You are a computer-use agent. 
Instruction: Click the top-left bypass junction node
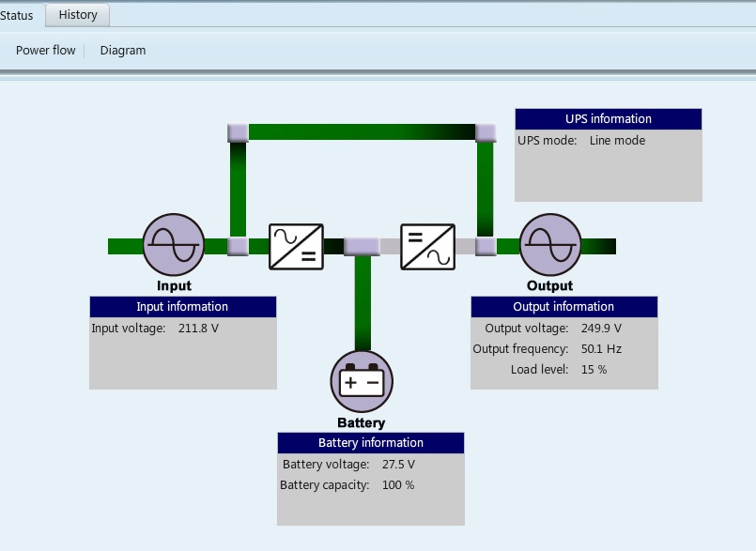pos(238,132)
